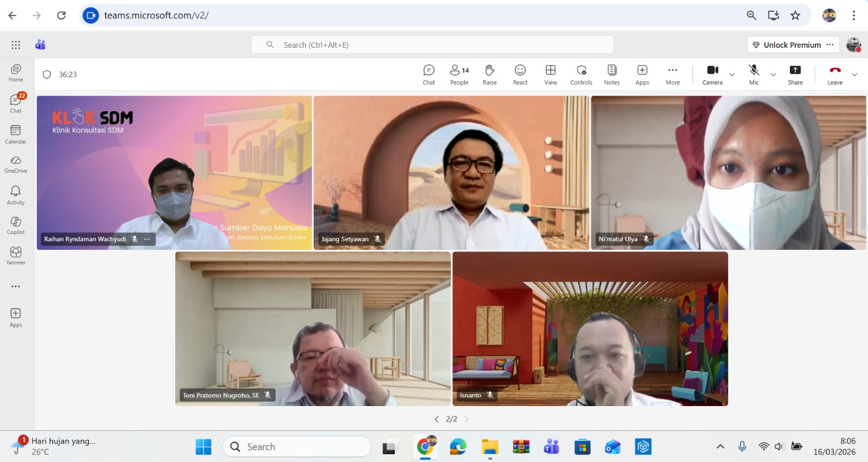Leave the meeting

click(x=834, y=74)
